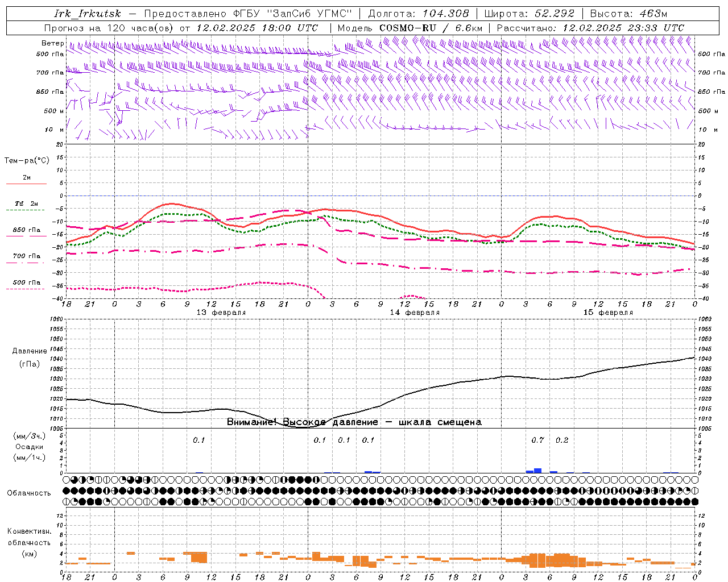The height and width of the screenshot is (582, 728).
Task: Select the Долгота: 104.308 field
Action: click(x=419, y=14)
